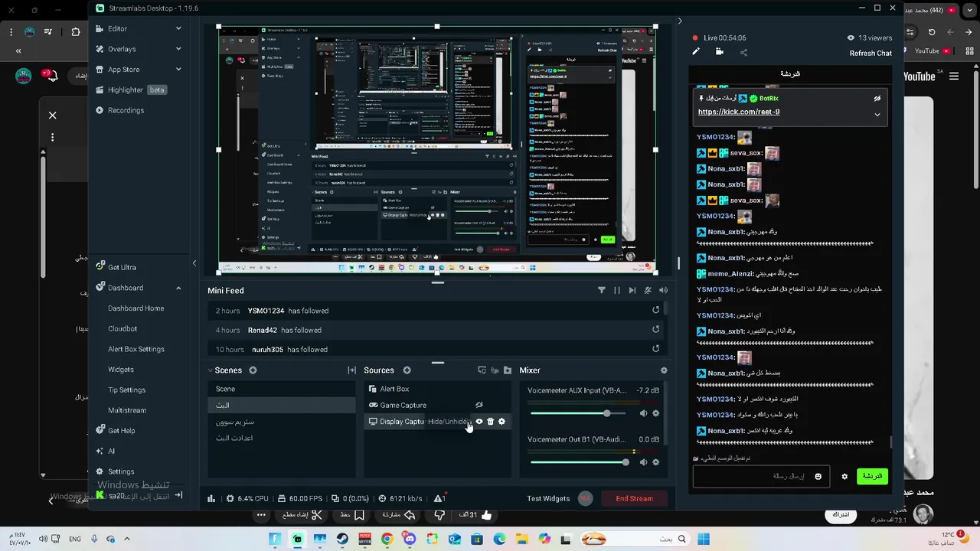This screenshot has width=980, height=551.
Task: Expand the App Store chevron arrow
Action: 178,70
